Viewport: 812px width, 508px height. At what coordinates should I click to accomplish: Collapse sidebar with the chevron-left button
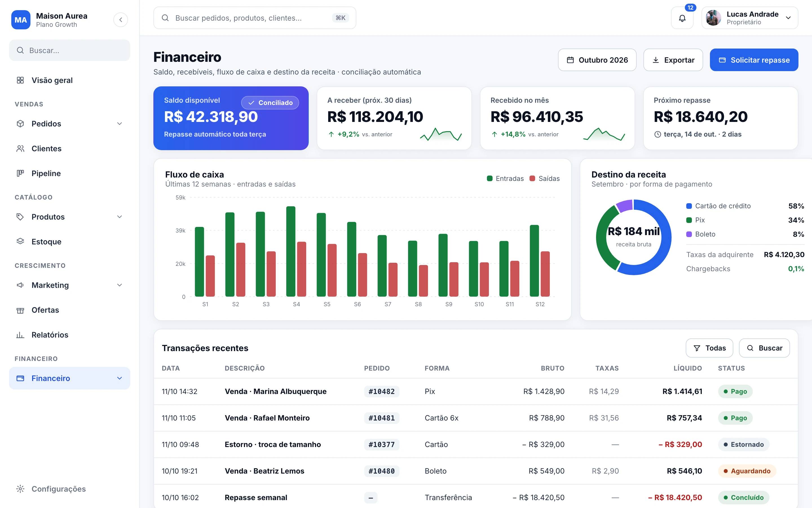tap(120, 20)
